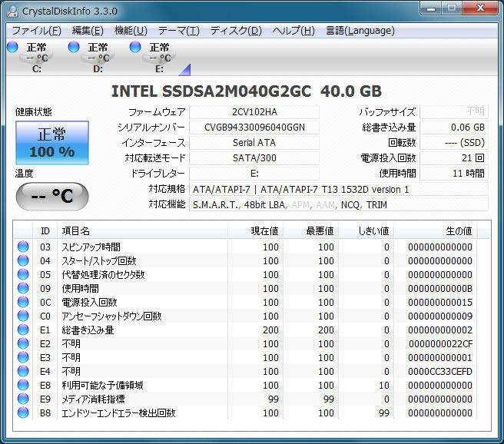Click the blue orb above D: drive
504x444 pixels.
(x=74, y=47)
